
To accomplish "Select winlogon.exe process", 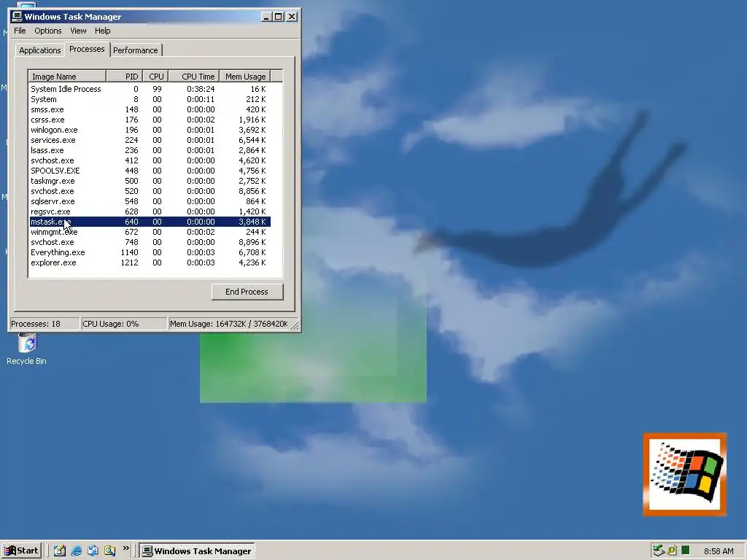I will pyautogui.click(x=150, y=130).
